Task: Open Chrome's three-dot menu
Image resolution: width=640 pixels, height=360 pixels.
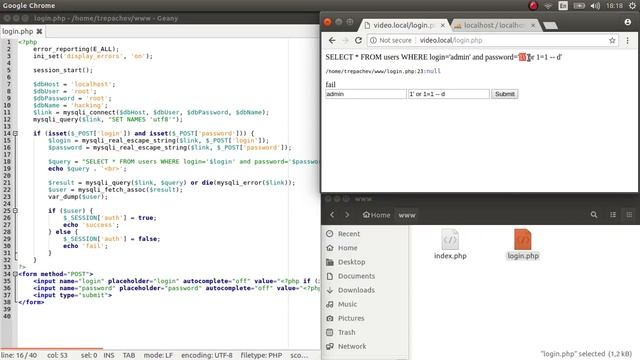Action: click(627, 40)
